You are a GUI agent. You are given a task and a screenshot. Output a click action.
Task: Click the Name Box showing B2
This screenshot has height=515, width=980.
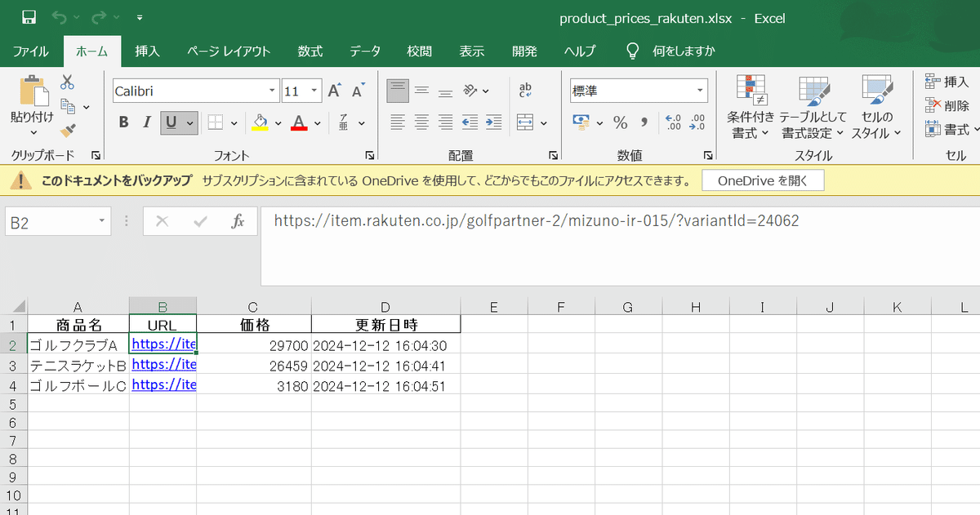[x=57, y=221]
